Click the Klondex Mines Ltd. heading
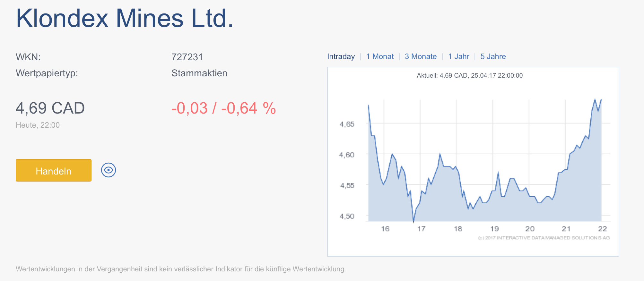 (125, 18)
